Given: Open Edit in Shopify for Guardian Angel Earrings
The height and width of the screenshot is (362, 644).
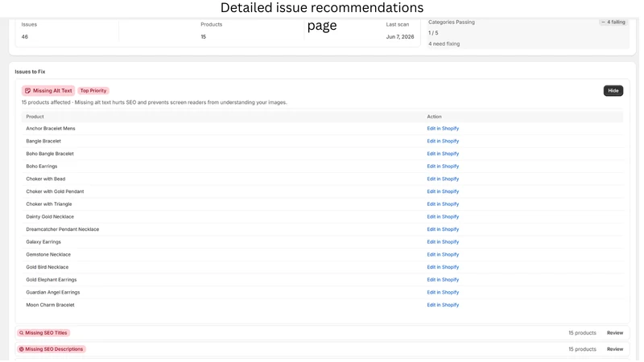Looking at the screenshot, I should 443,293.
